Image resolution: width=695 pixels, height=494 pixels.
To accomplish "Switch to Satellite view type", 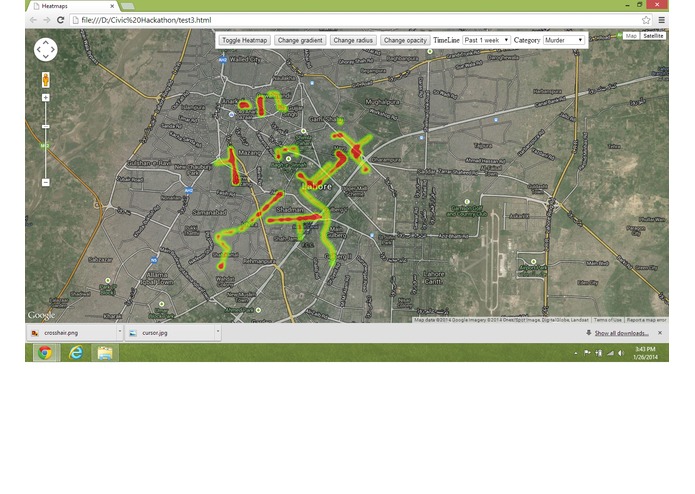I will coord(653,36).
